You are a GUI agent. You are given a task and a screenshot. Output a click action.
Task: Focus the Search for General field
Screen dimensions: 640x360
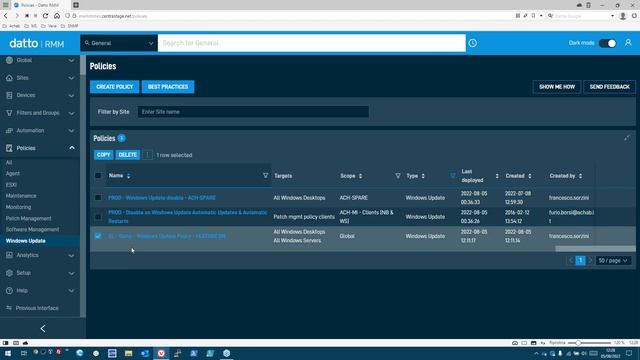[311, 43]
